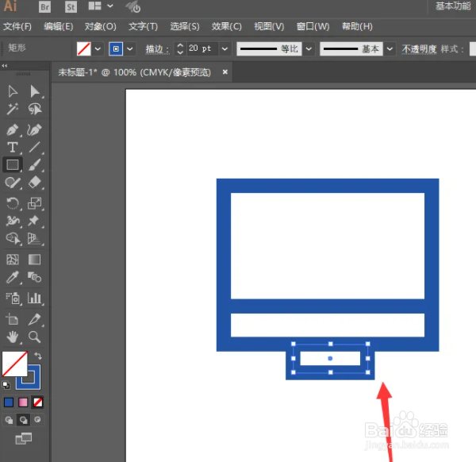Click the 描边 stroke panel link

pos(157,48)
